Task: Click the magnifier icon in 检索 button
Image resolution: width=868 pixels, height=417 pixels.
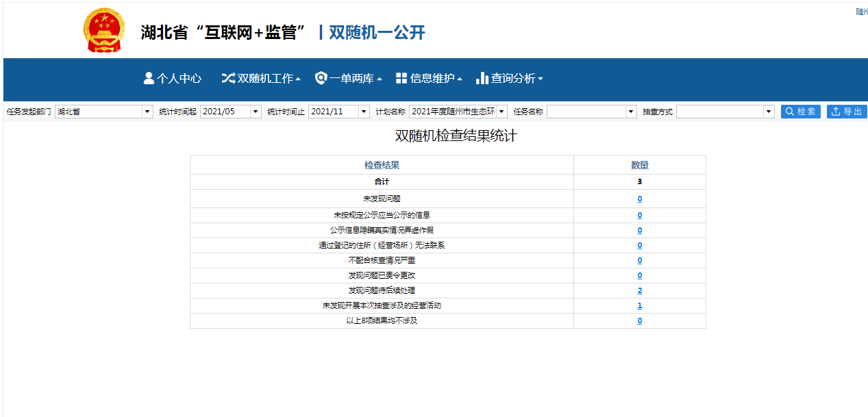Action: (789, 112)
